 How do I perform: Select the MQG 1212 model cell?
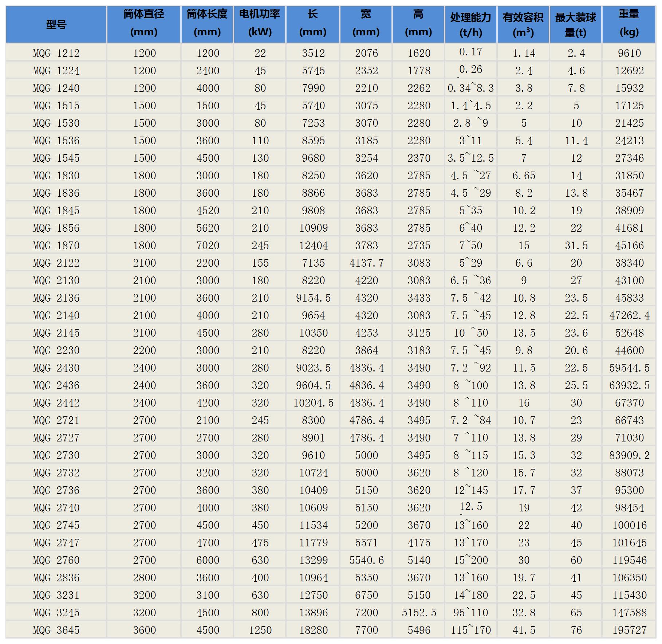[x=56, y=53]
